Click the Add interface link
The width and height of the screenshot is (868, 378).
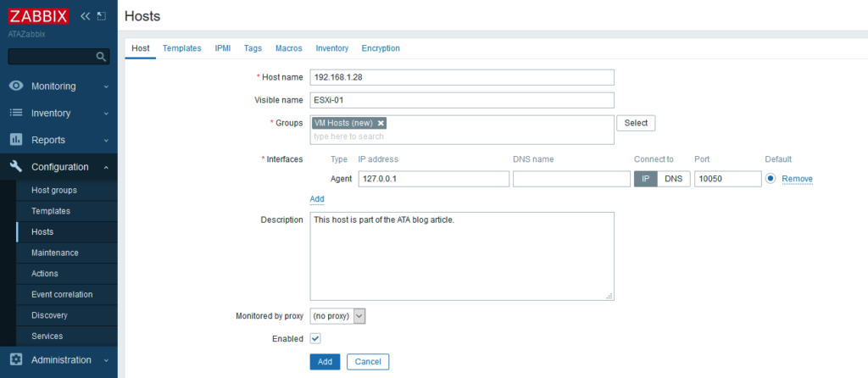click(317, 198)
